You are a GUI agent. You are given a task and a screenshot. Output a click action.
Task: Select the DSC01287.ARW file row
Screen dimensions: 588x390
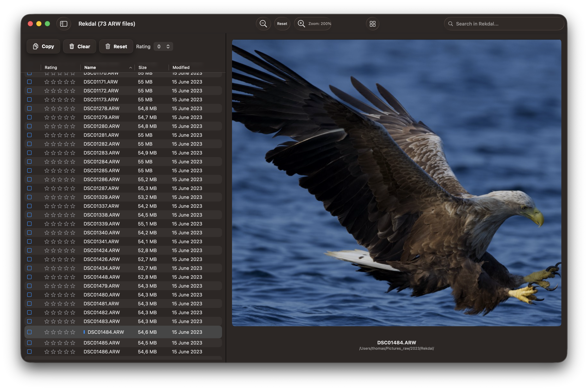(x=101, y=188)
